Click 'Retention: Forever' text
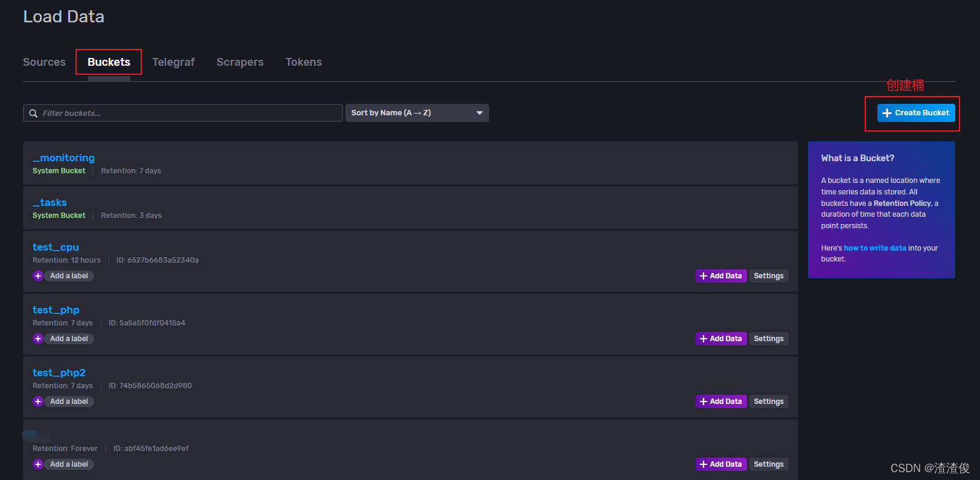 pyautogui.click(x=65, y=449)
